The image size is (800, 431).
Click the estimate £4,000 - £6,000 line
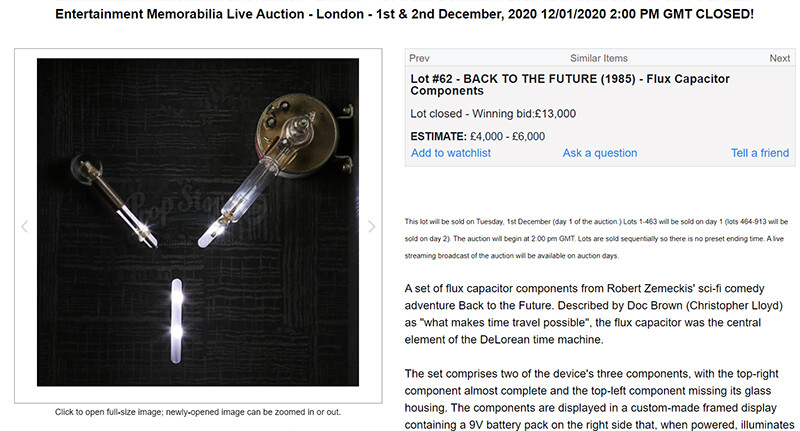(477, 136)
